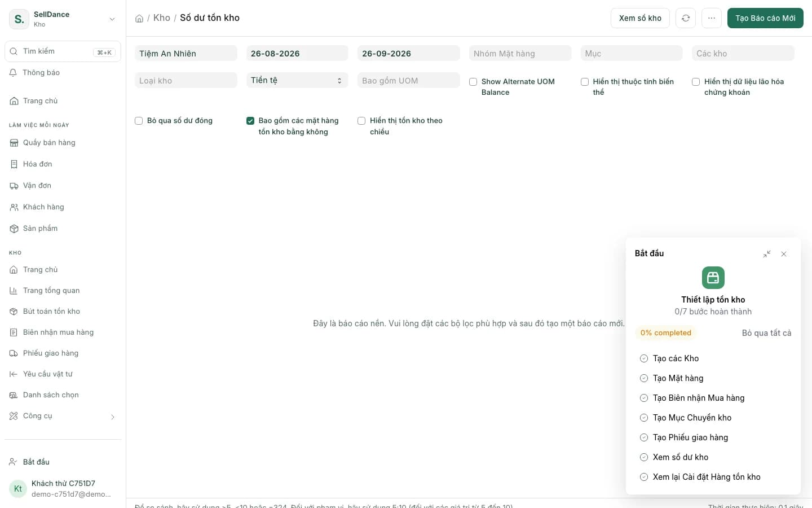Viewport: 812px width, 508px height.
Task: Click the green Thiết lập tồn kho icon
Action: click(x=713, y=278)
